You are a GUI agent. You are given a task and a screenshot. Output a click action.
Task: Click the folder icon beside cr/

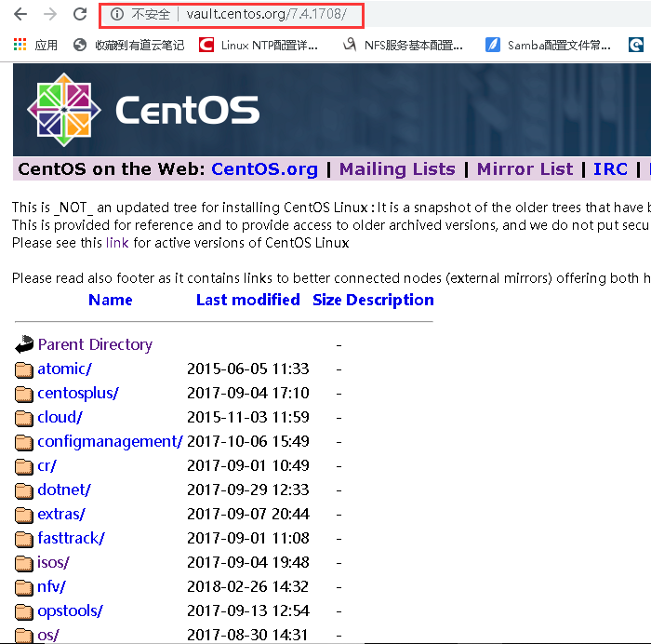point(24,466)
